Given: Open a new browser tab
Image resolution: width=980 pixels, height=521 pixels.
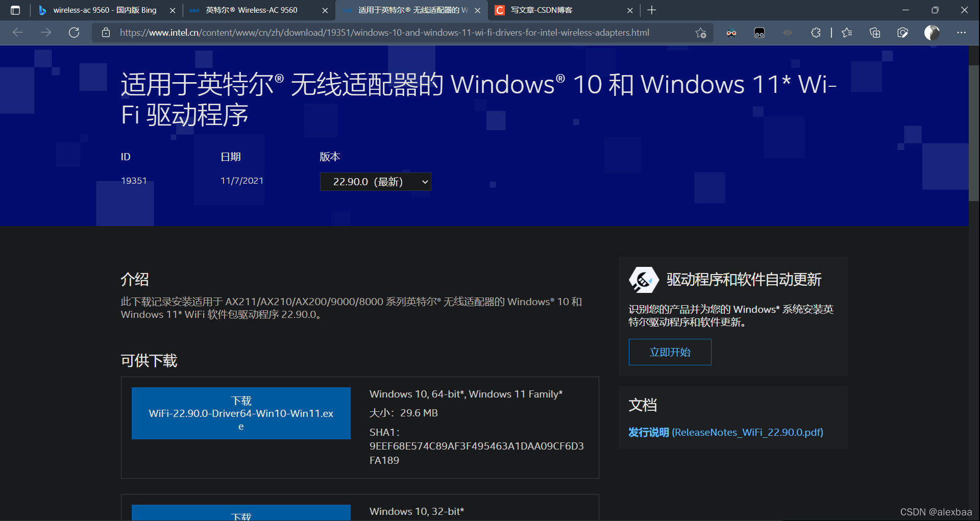Looking at the screenshot, I should click(652, 10).
